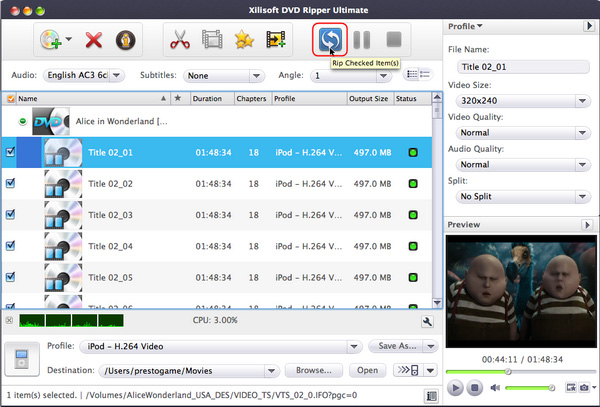
Task: Close the CPU graph panel
Action: click(9, 321)
